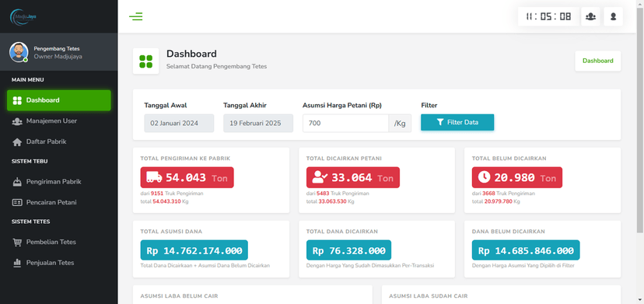
Task: Click the Pengembang Tetes avatar image
Action: click(19, 52)
